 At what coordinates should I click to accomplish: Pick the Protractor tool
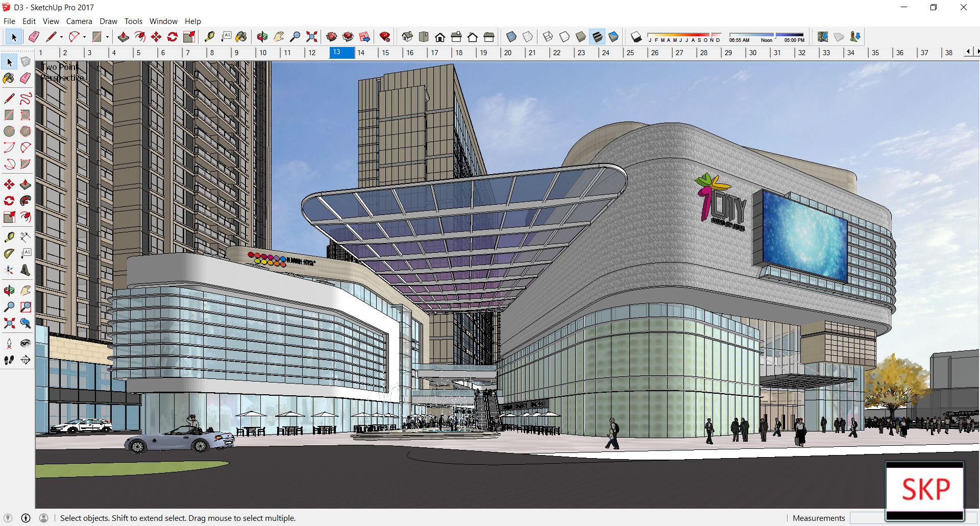pos(9,254)
